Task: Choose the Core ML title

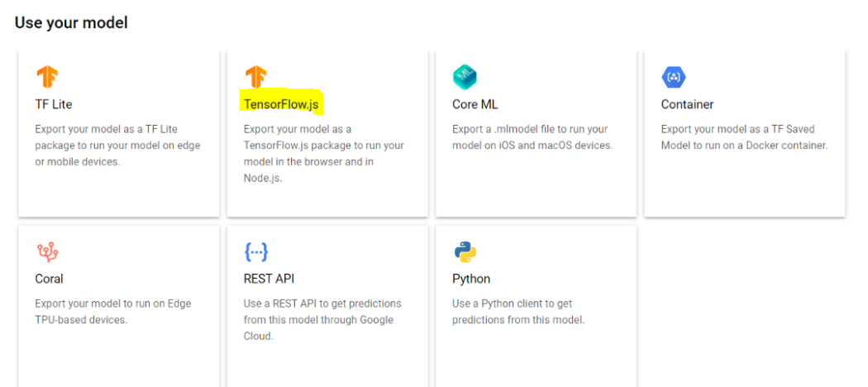Action: point(475,104)
